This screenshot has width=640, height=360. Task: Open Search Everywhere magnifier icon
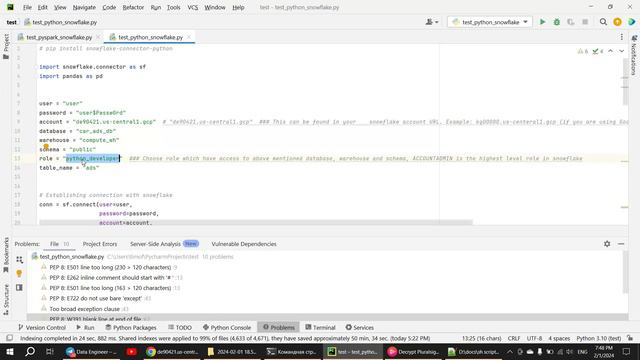point(603,22)
